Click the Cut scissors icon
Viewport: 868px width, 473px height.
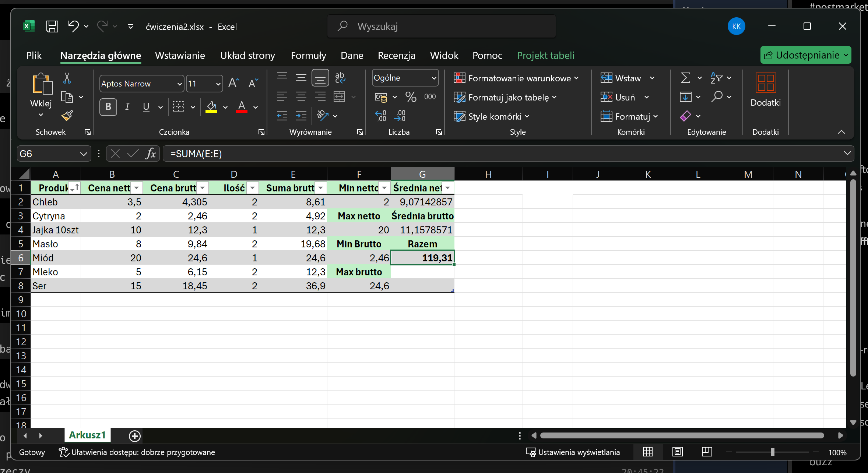pyautogui.click(x=67, y=78)
